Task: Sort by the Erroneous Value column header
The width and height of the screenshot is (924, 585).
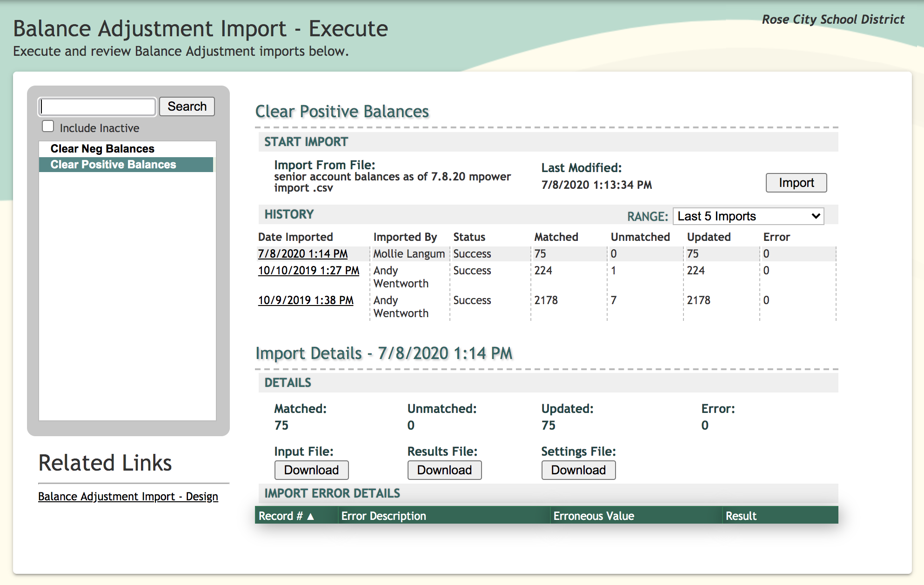Action: click(593, 516)
